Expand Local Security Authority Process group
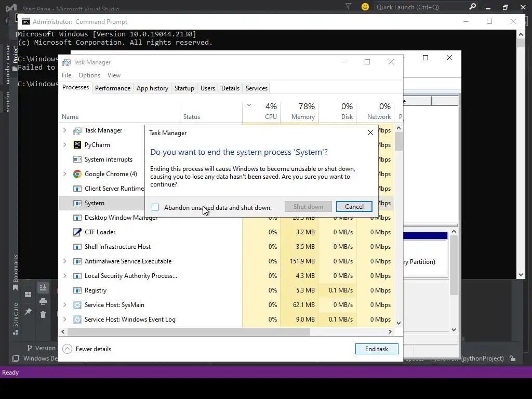This screenshot has width=532, height=399. coord(65,276)
